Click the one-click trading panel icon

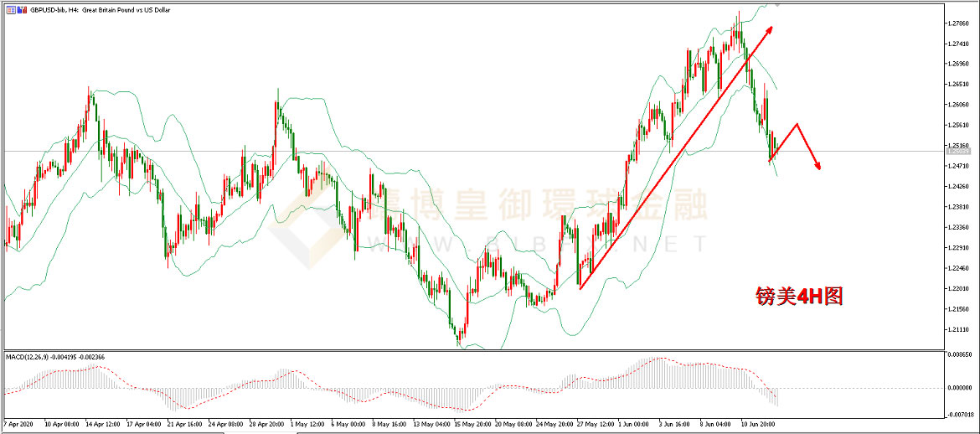(9, 9)
